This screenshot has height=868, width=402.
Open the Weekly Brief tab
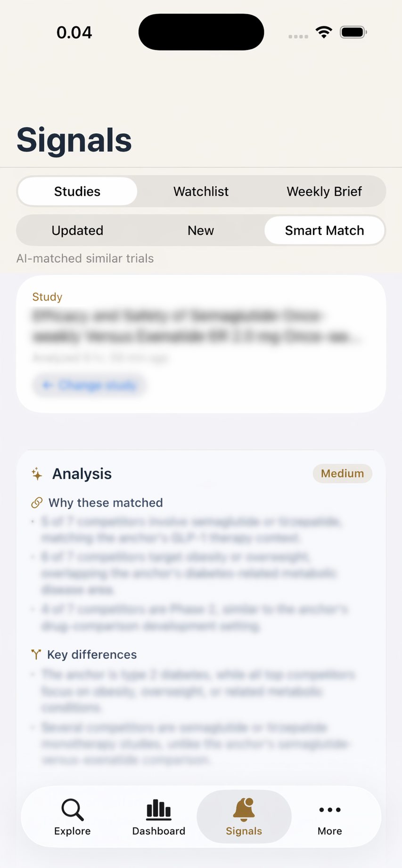[324, 191]
